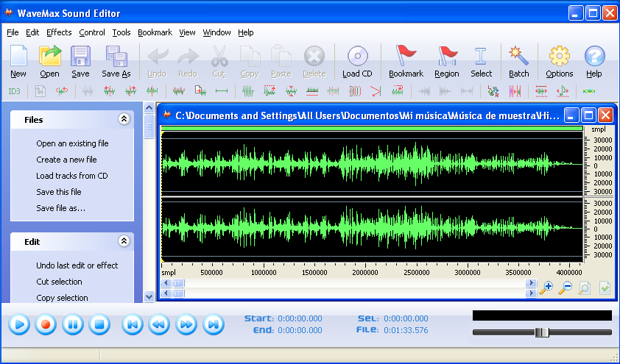Click the volume slider handle

(542, 332)
